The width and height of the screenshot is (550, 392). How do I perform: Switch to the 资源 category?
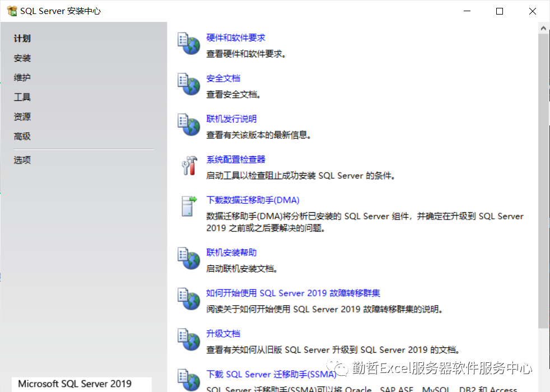pyautogui.click(x=22, y=116)
